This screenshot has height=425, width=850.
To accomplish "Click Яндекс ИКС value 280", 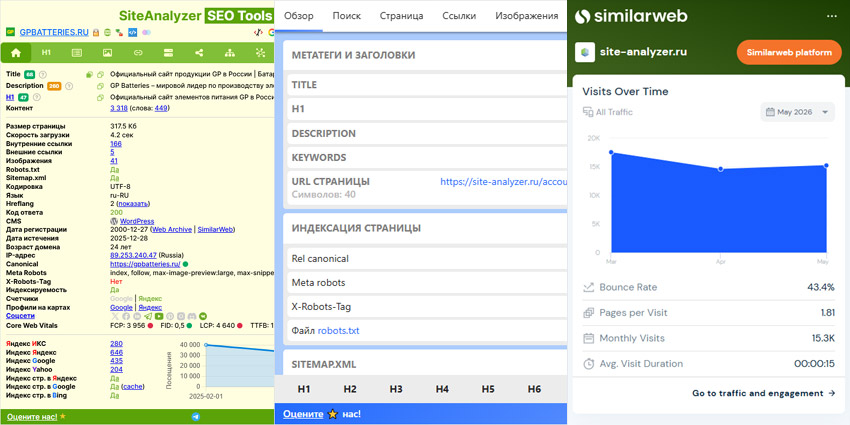I will (116, 344).
